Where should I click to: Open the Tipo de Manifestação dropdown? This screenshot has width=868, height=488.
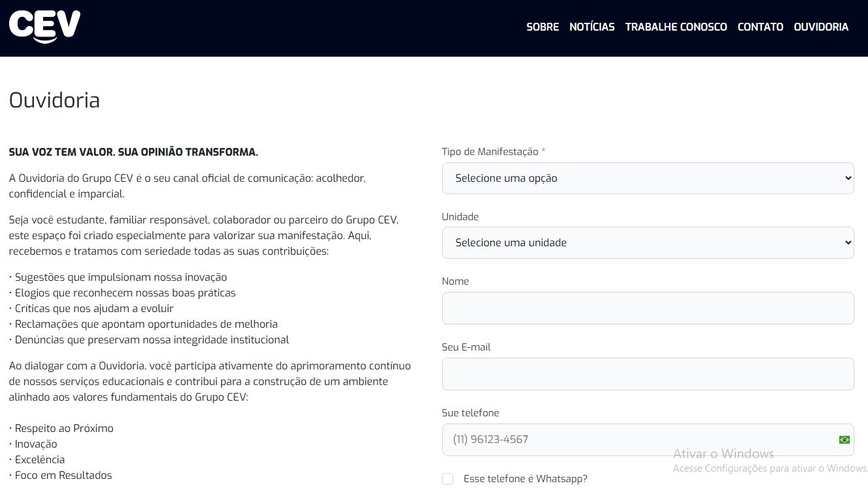click(648, 178)
